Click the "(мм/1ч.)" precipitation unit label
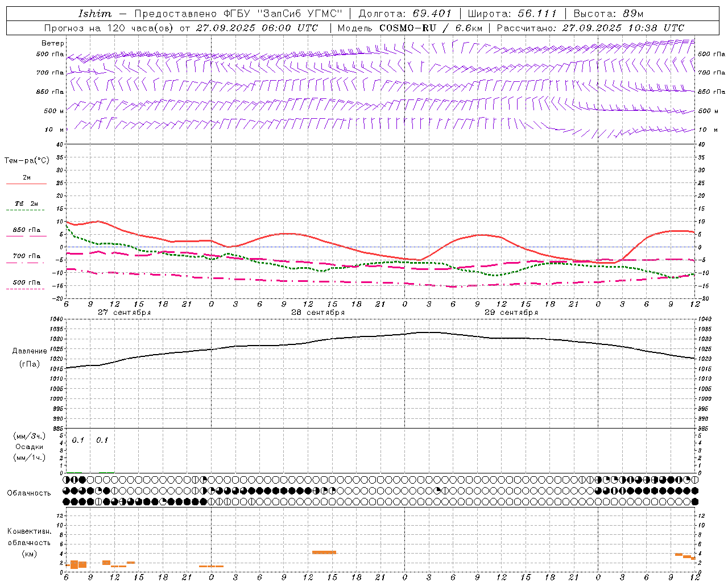 click(x=30, y=458)
